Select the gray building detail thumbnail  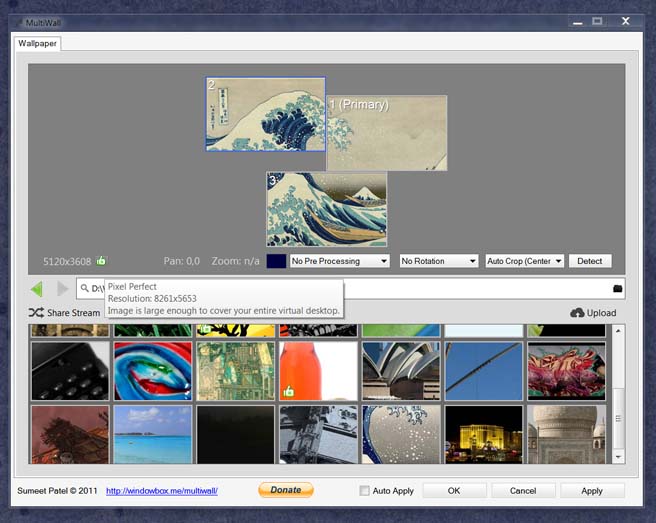click(x=318, y=434)
